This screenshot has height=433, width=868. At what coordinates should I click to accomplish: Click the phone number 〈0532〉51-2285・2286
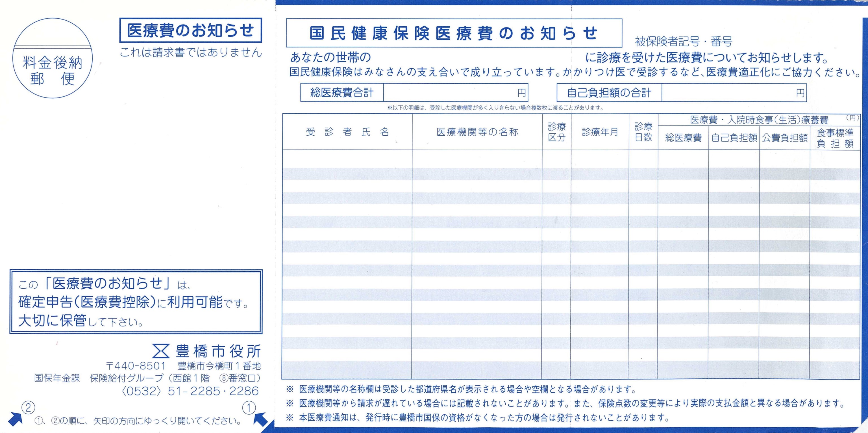[190, 391]
